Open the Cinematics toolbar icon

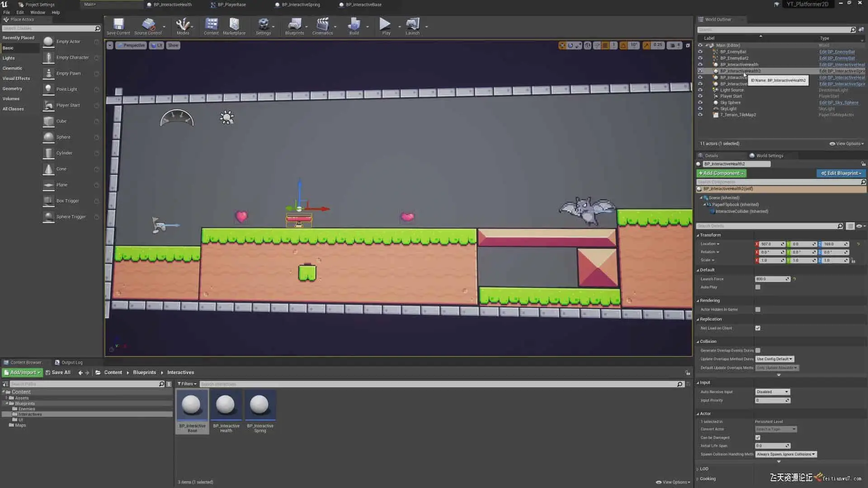(x=322, y=26)
